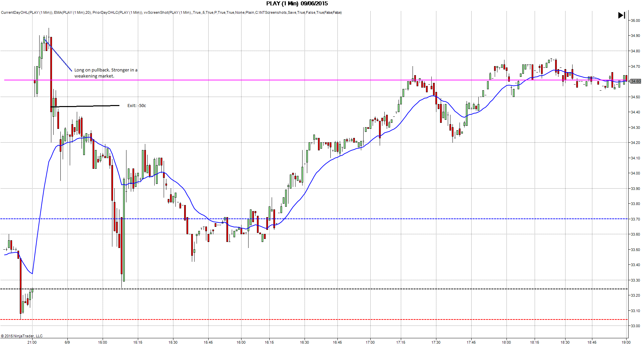The height and width of the screenshot is (347, 644).
Task: Click the 33.00 price axis label
Action: pos(635,326)
